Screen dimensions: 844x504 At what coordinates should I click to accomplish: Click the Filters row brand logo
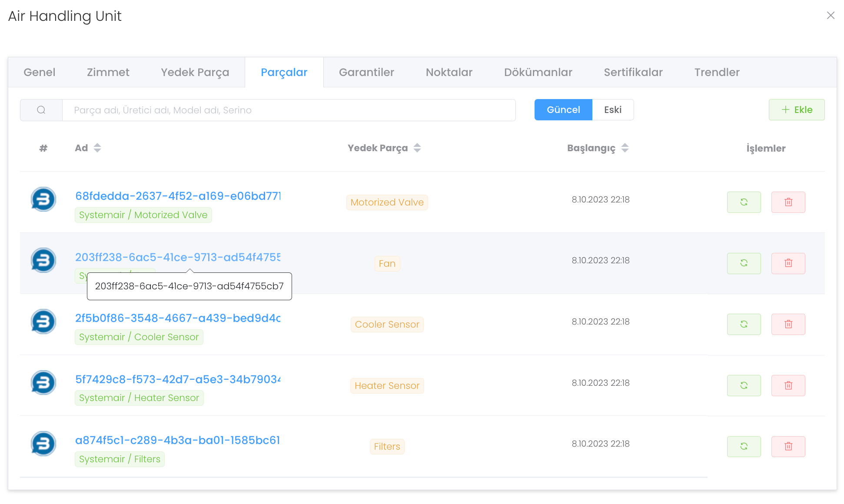43,443
